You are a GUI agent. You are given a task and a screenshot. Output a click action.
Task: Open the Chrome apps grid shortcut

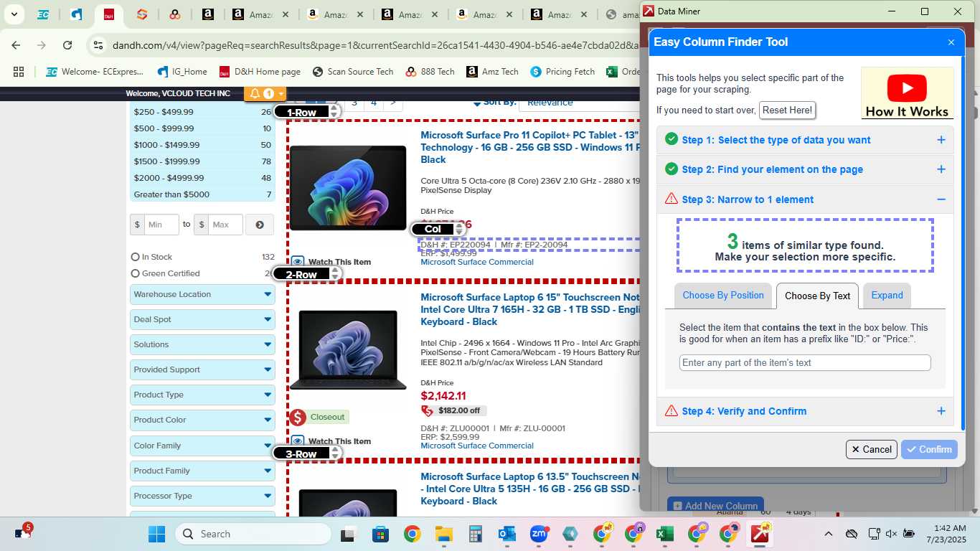(x=19, y=72)
